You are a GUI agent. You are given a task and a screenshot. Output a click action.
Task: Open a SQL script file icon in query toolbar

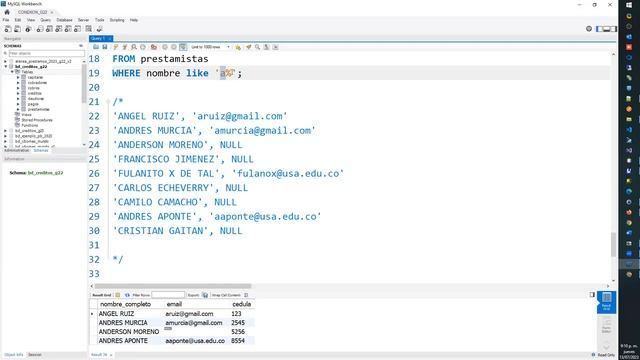click(96, 47)
